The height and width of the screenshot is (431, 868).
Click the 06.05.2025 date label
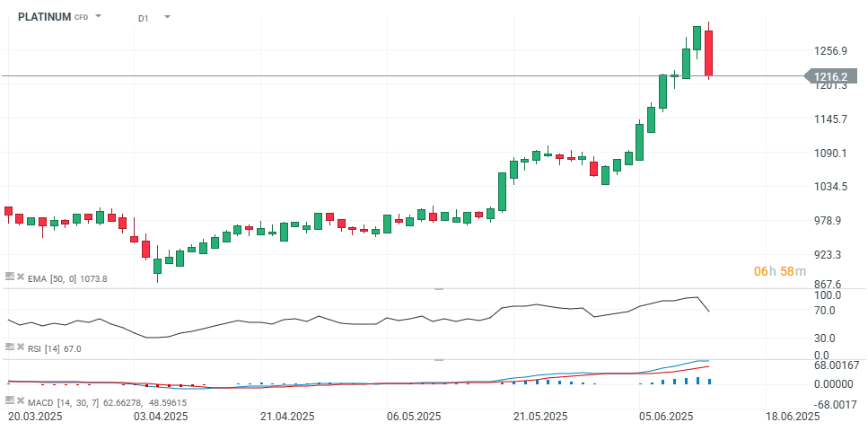pyautogui.click(x=416, y=417)
